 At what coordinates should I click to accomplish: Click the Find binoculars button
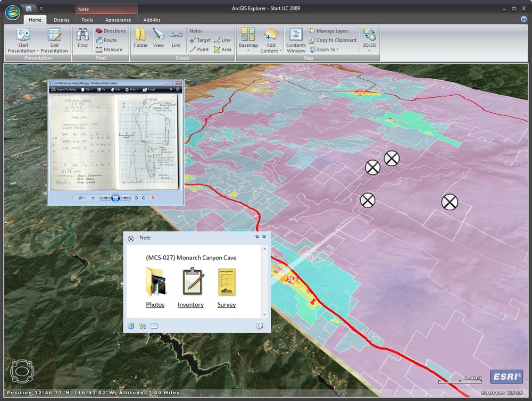pyautogui.click(x=83, y=38)
